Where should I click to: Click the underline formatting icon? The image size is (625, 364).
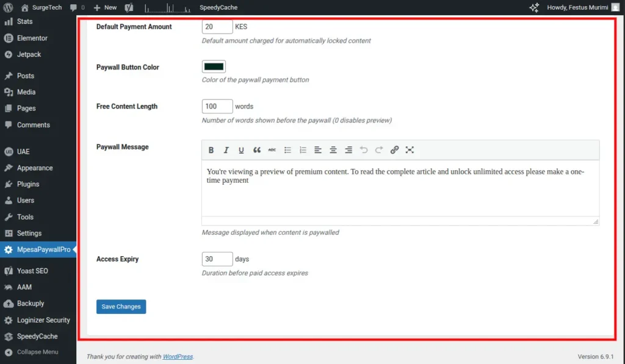(242, 150)
